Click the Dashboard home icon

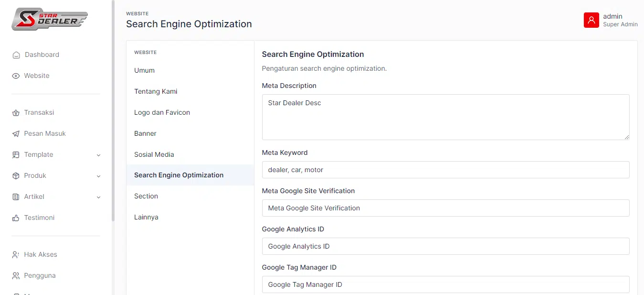[16, 55]
